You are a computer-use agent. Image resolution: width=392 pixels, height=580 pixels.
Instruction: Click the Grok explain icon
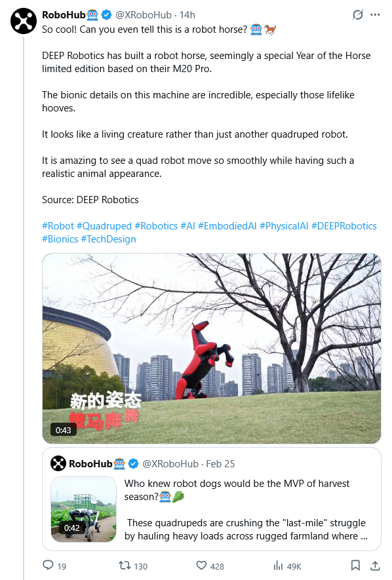(x=358, y=15)
